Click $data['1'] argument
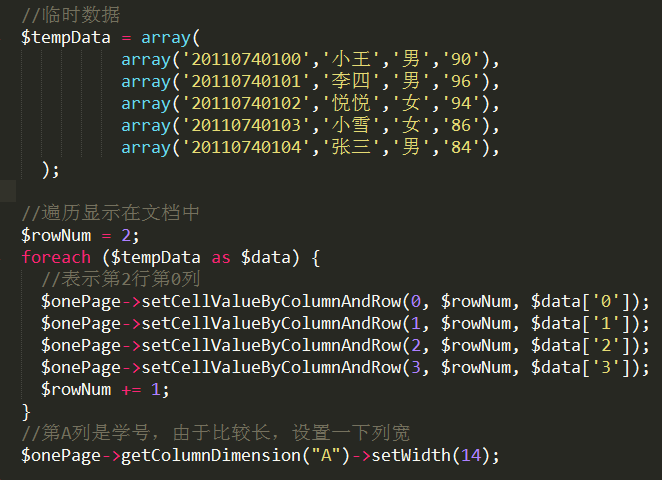Screen dimensions: 662x480 pyautogui.click(x=581, y=323)
